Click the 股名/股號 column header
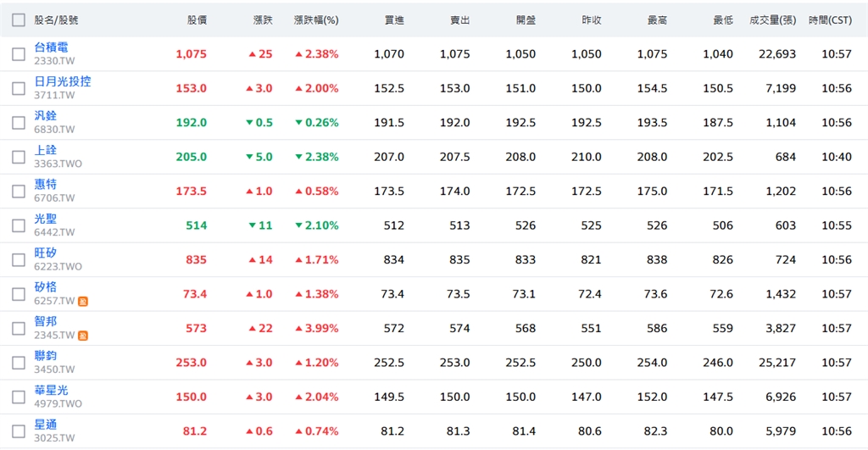 (56, 19)
